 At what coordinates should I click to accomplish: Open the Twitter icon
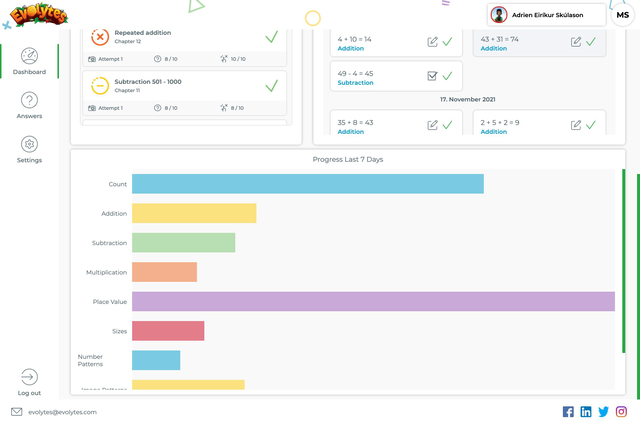(x=603, y=412)
